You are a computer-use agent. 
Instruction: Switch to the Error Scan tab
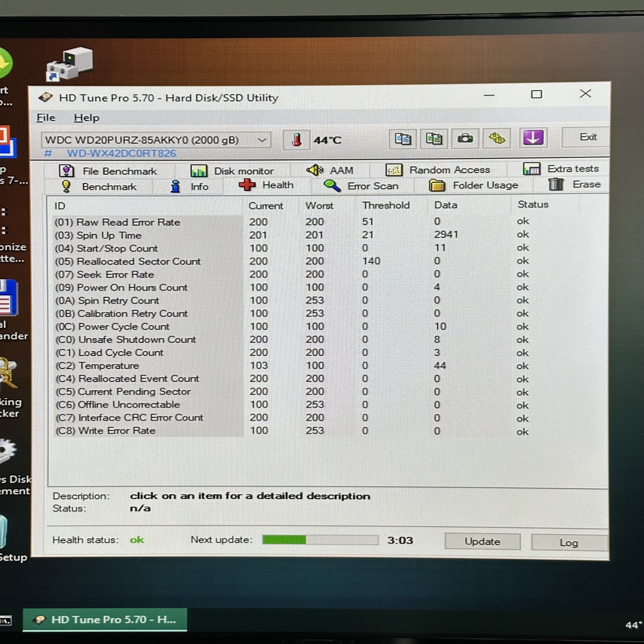(361, 186)
